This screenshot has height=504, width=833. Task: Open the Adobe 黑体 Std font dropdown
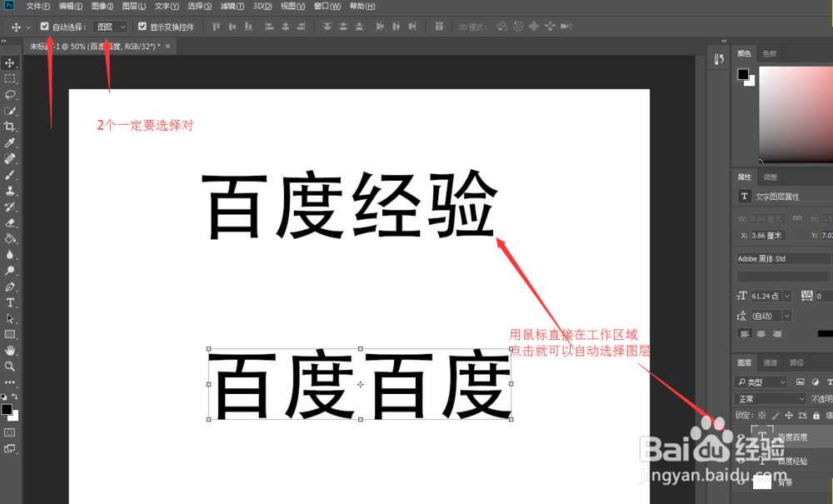[x=784, y=258]
